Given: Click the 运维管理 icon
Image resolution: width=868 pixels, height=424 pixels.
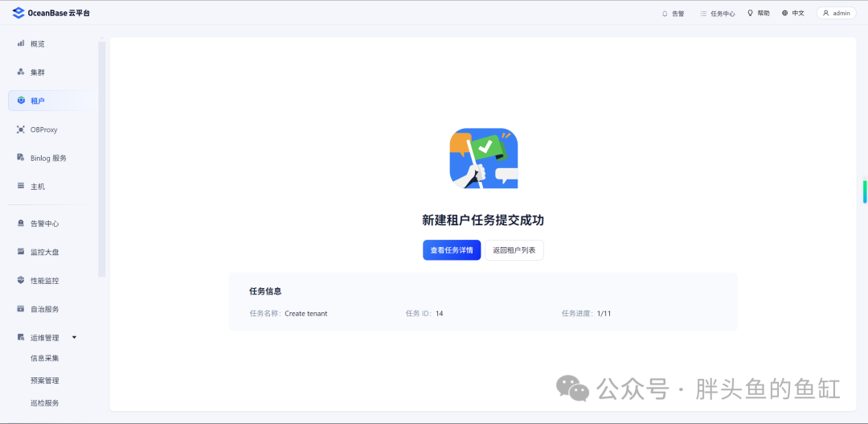Looking at the screenshot, I should click(21, 338).
